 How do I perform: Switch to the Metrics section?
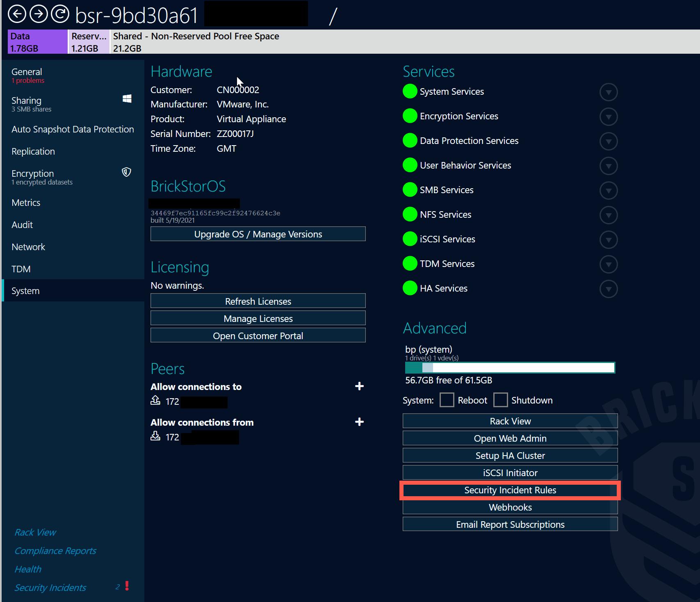point(26,202)
